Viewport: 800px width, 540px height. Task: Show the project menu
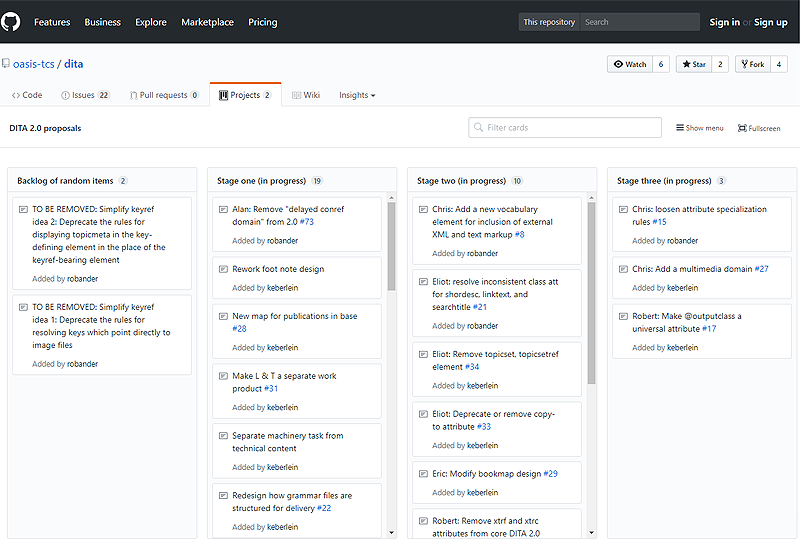point(699,128)
